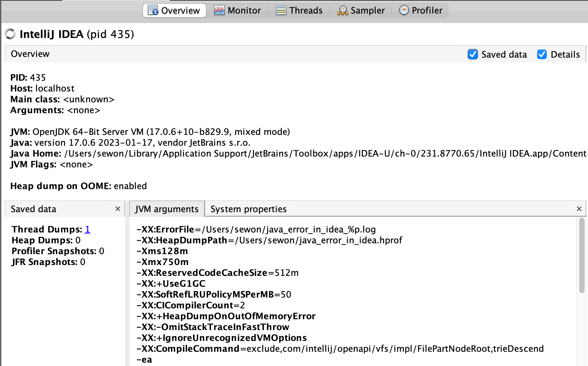Open the Profiler tab

[421, 11]
